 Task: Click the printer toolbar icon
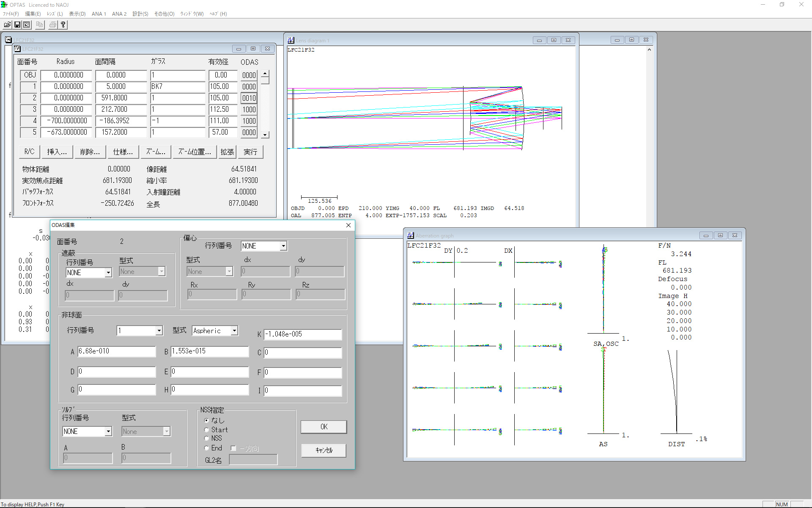(53, 25)
